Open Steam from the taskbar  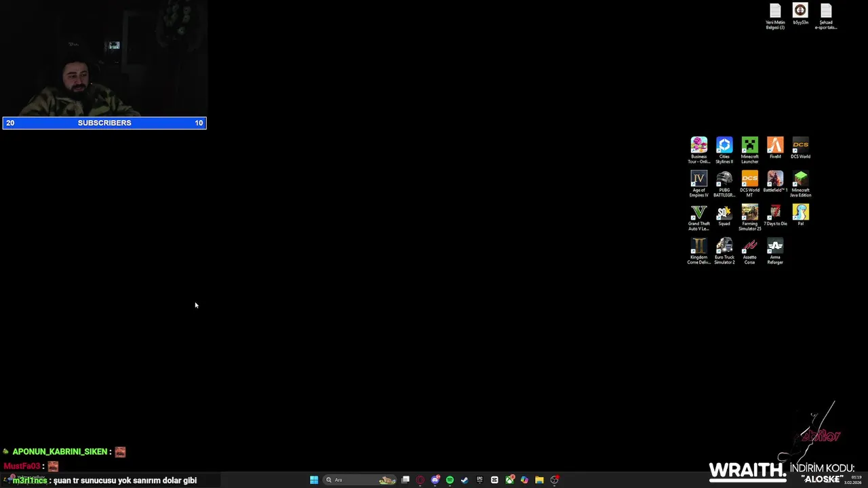pyautogui.click(x=465, y=480)
